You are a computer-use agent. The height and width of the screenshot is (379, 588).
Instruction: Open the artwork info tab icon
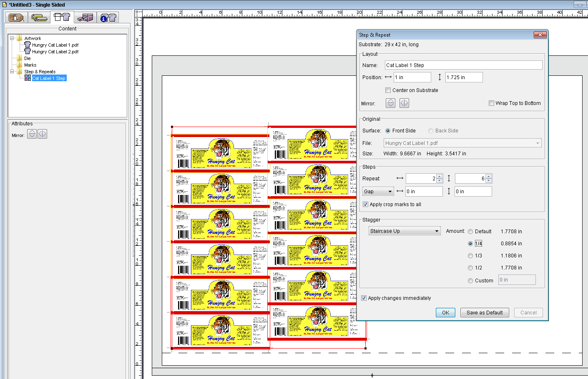coord(108,17)
